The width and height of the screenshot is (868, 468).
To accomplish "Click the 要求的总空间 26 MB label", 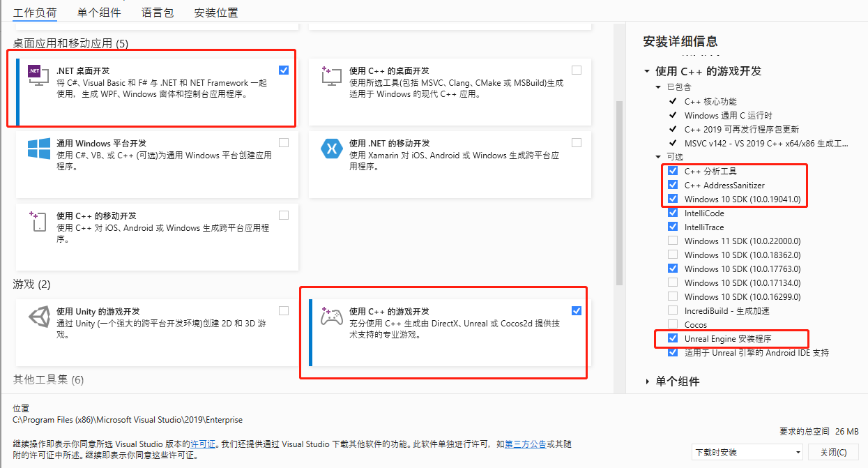I will [818, 432].
